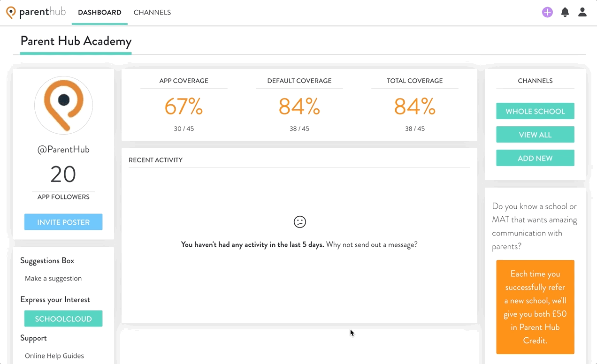The height and width of the screenshot is (364, 597).
Task: Click the Express your Interest heading
Action: click(55, 299)
